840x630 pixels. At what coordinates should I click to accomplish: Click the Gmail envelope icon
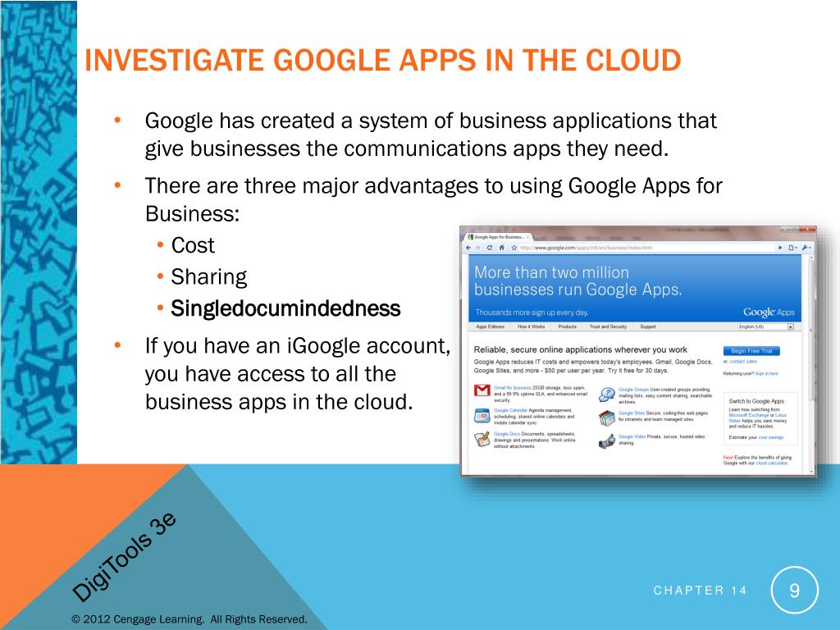coord(482,390)
